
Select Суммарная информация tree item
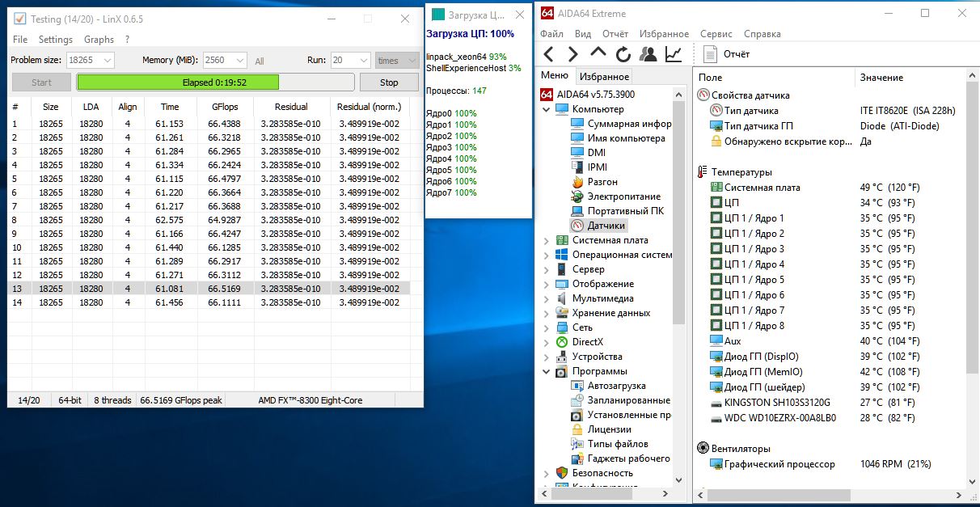click(x=621, y=124)
